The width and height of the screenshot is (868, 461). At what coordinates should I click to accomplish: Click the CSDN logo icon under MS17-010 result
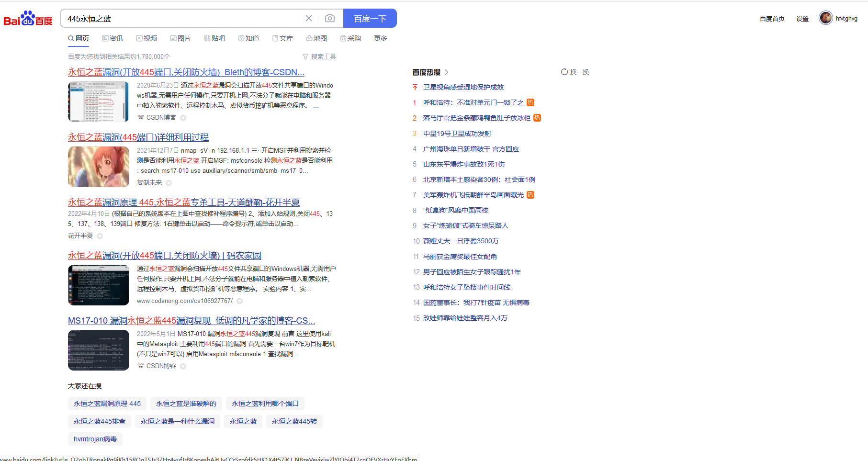coord(141,366)
